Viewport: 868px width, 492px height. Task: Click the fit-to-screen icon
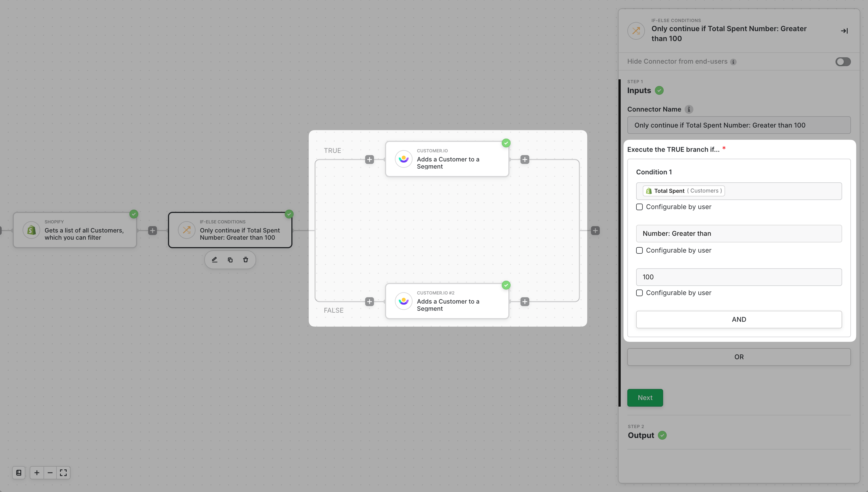tap(63, 472)
